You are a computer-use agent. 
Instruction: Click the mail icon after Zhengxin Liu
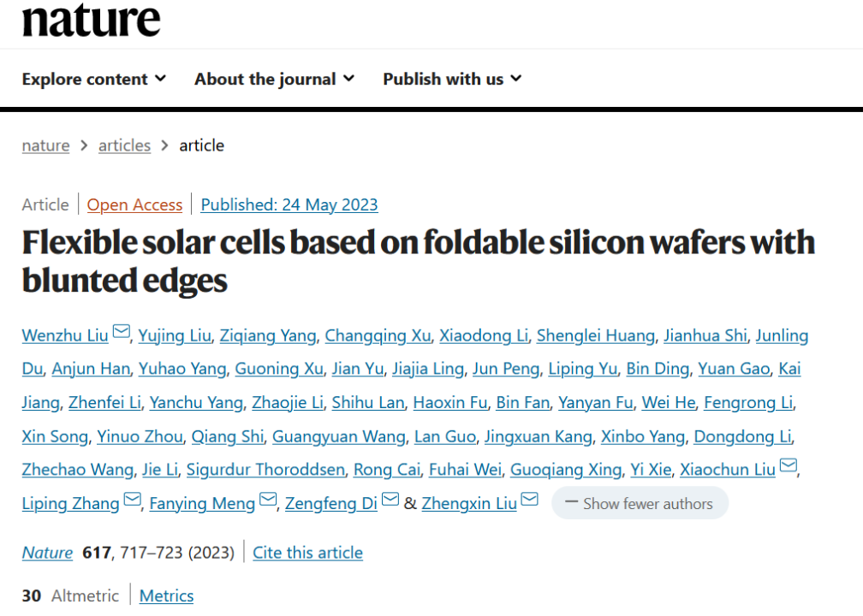530,500
